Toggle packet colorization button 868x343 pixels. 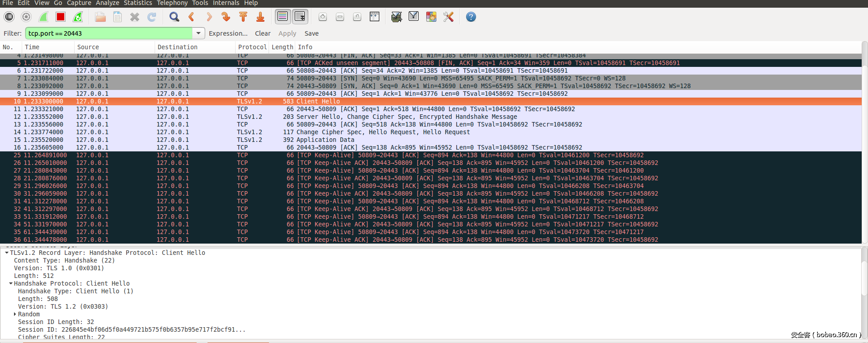[x=283, y=17]
